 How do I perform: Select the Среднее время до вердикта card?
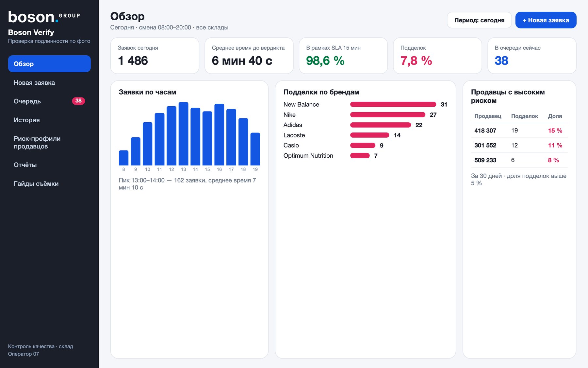pyautogui.click(x=249, y=56)
